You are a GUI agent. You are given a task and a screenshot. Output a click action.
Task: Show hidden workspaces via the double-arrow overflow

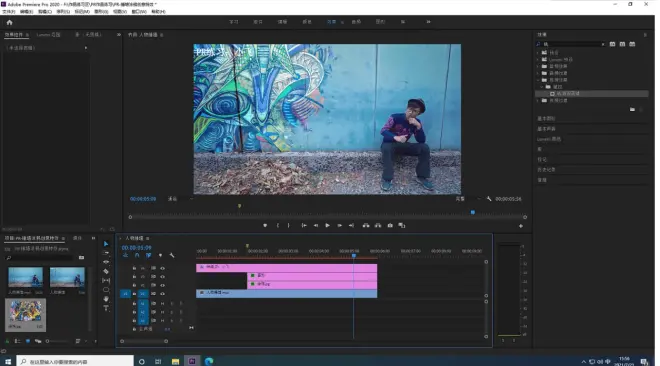(x=428, y=22)
